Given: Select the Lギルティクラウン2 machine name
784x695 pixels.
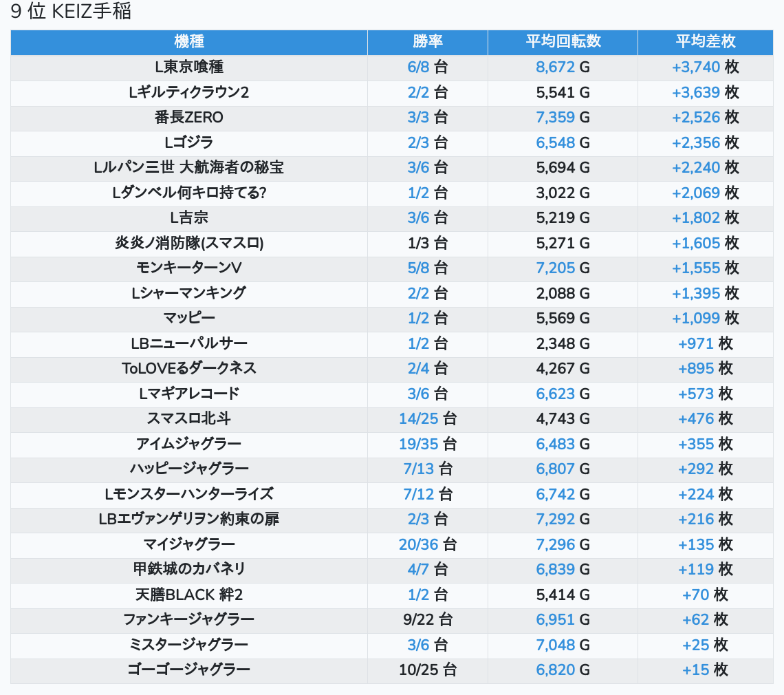Looking at the screenshot, I should pyautogui.click(x=189, y=93).
